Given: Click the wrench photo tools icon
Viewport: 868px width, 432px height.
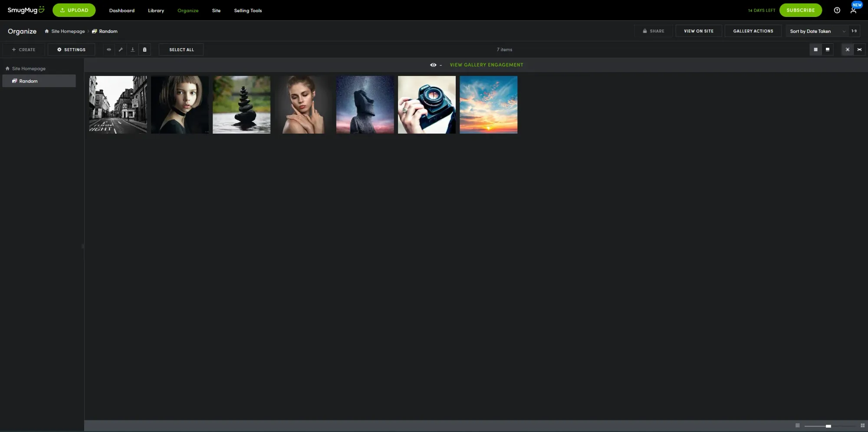Looking at the screenshot, I should click(121, 49).
